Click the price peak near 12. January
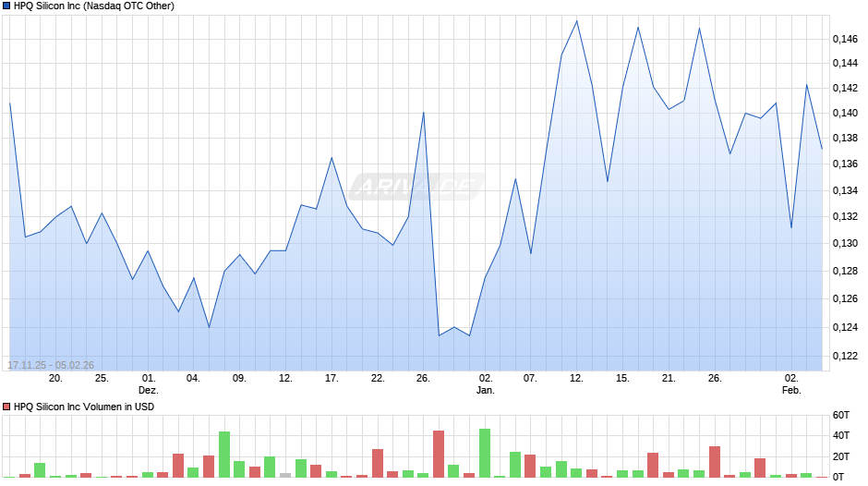Screen dimensions: 868x486 [577, 21]
